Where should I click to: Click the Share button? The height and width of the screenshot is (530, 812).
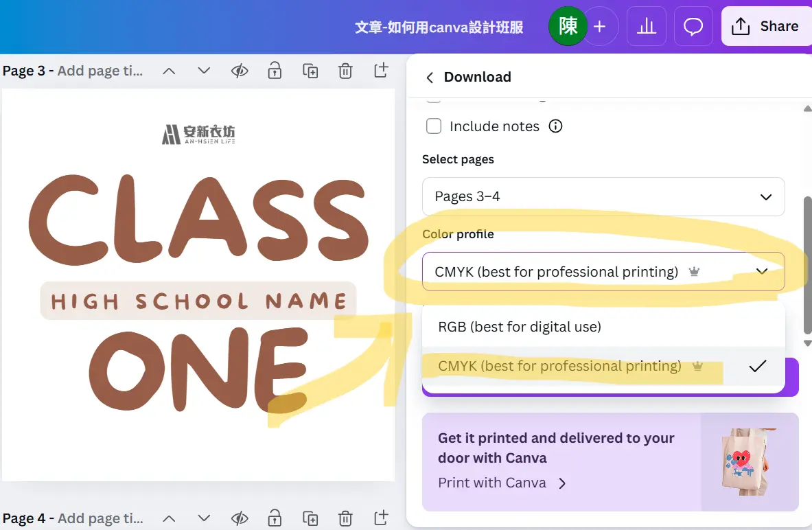765,27
